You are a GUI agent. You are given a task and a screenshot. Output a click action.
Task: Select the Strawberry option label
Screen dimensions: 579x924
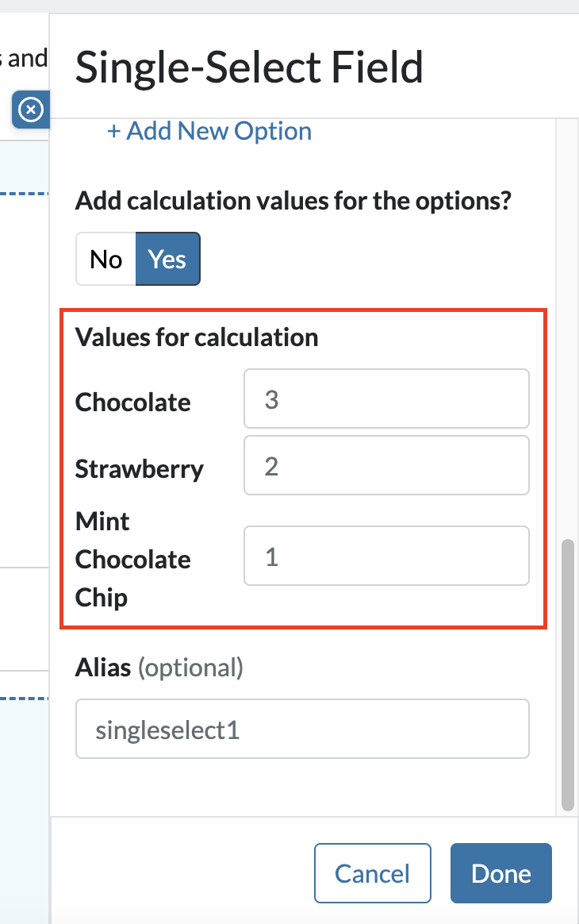[139, 468]
